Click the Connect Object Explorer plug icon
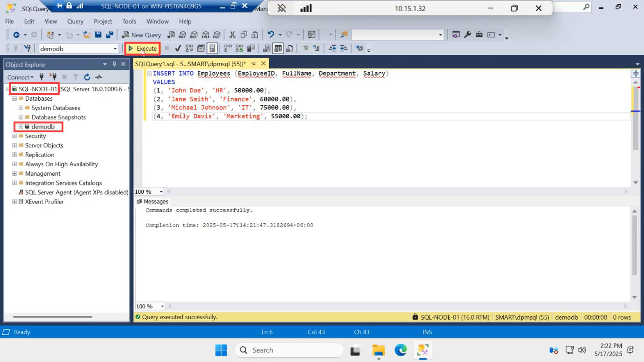 pyautogui.click(x=42, y=77)
